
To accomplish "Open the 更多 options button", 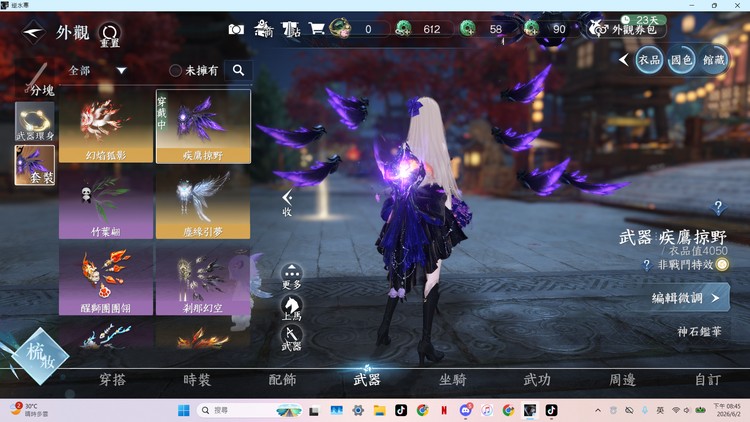I will tap(291, 277).
